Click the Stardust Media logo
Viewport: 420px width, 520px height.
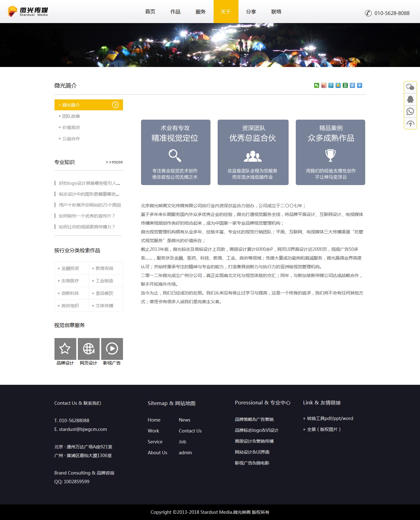28,12
